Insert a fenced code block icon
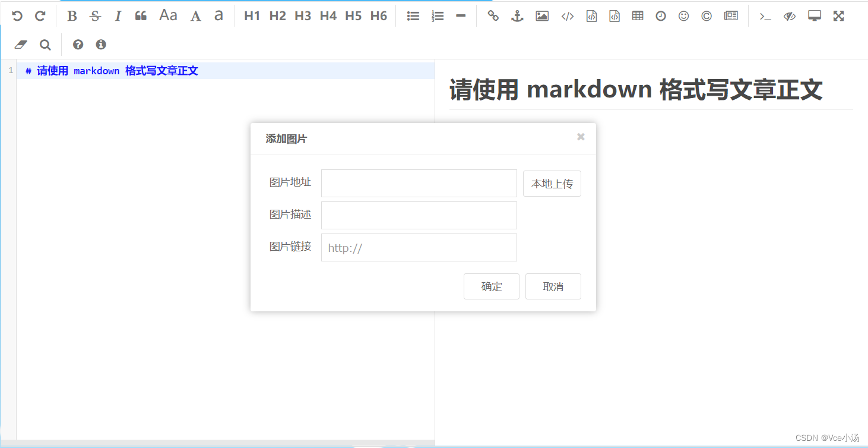 coord(614,16)
